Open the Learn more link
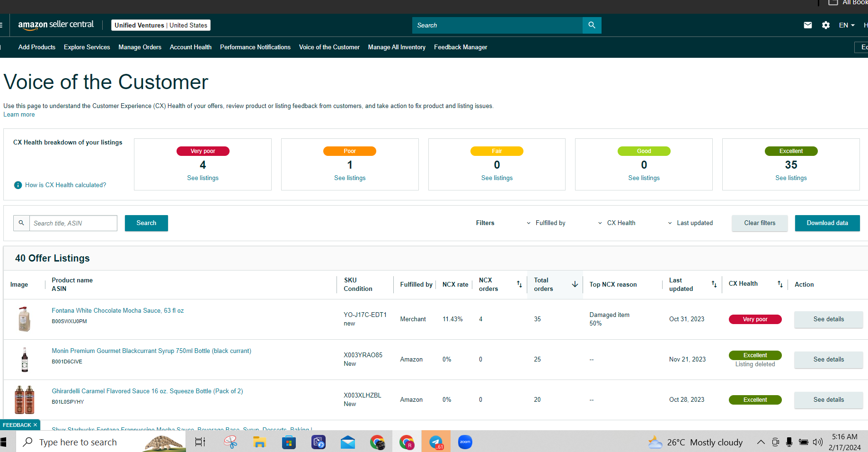The image size is (868, 452). pyautogui.click(x=19, y=115)
